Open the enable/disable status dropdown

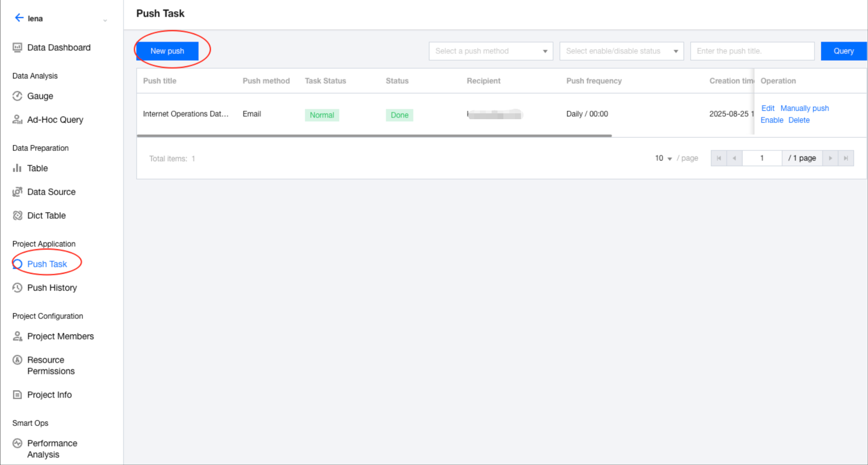click(x=621, y=51)
